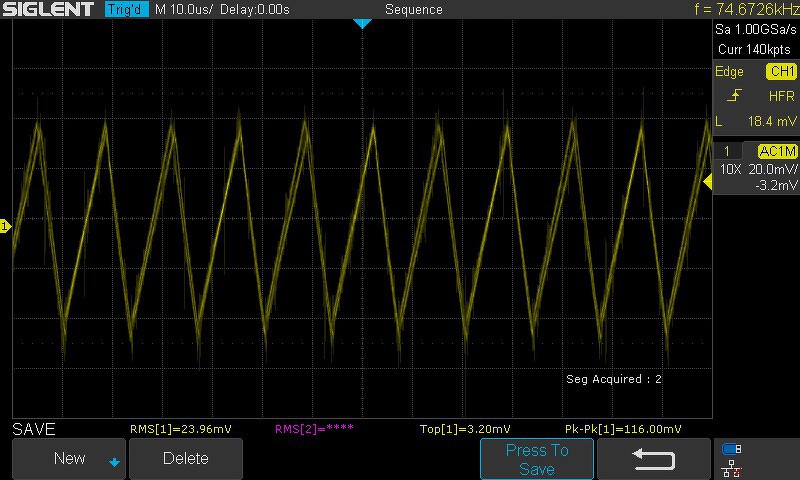The image size is (800, 480).
Task: Click the Sequence acquisition mode label
Action: tap(414, 9)
